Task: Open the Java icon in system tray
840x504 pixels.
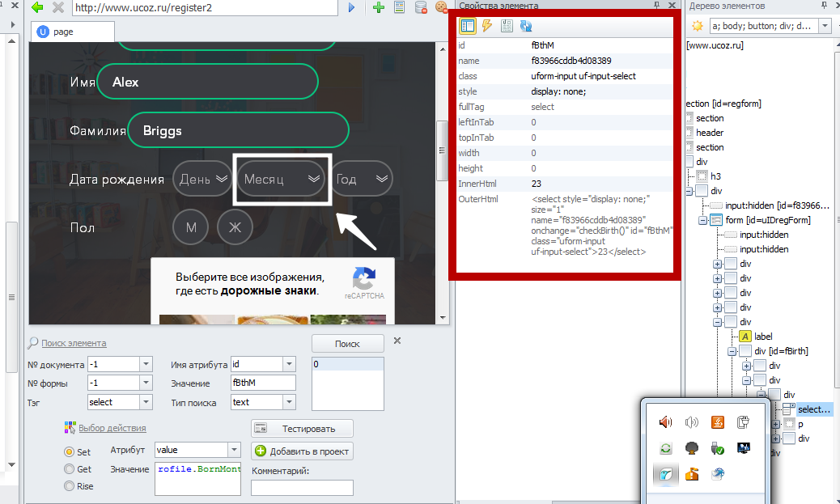Action: (716, 421)
